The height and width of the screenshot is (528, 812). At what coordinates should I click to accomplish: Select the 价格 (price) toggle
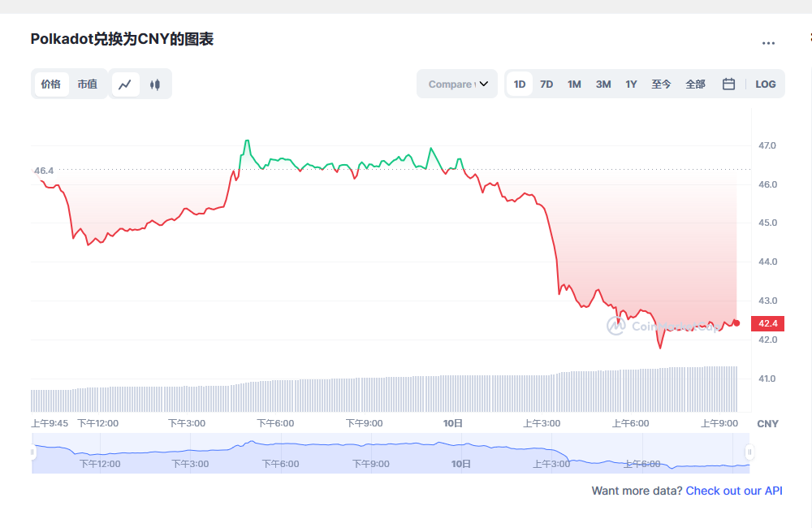(x=51, y=84)
